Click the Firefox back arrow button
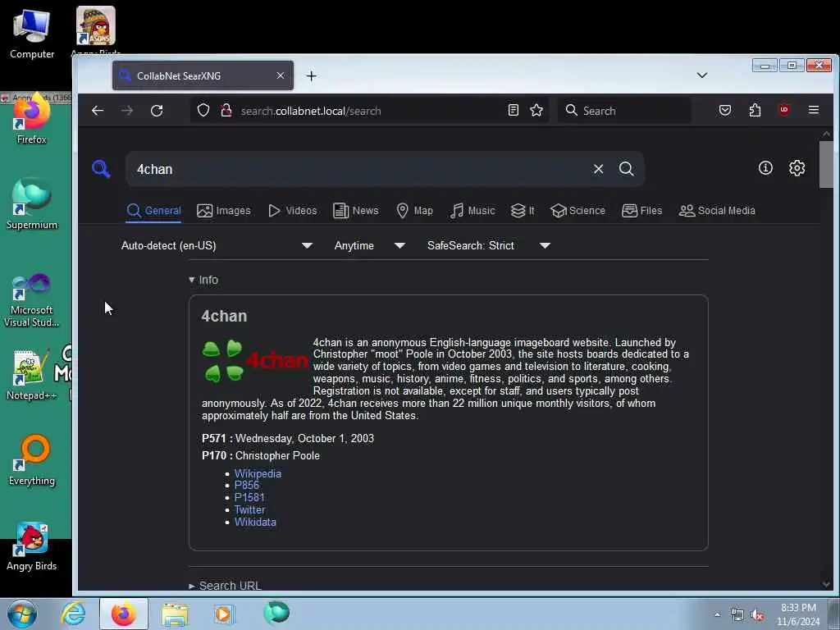The width and height of the screenshot is (840, 630). (98, 111)
